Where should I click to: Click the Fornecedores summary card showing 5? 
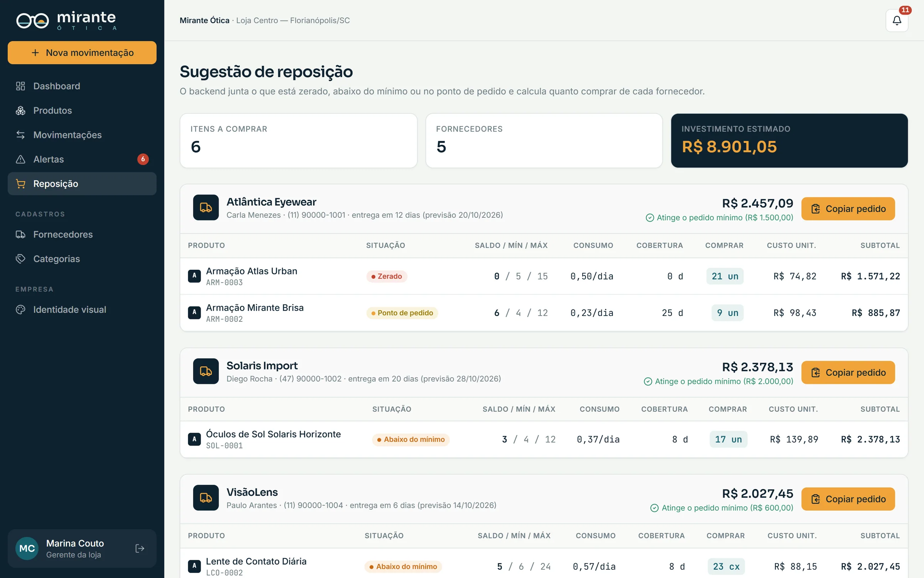click(x=544, y=141)
